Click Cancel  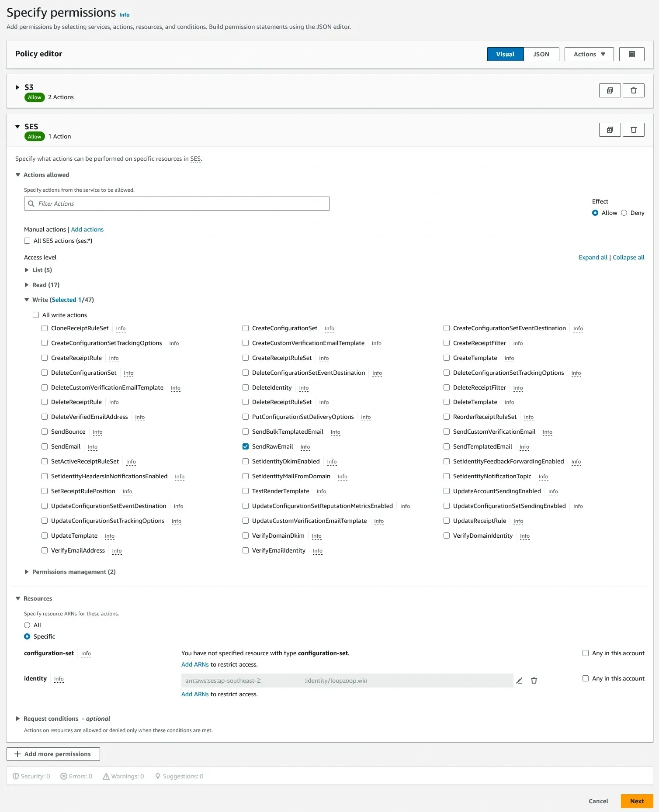[598, 801]
